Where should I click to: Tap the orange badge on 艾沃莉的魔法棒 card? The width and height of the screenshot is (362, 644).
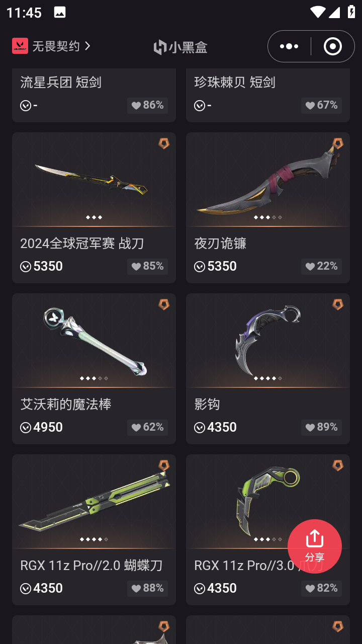coord(164,304)
